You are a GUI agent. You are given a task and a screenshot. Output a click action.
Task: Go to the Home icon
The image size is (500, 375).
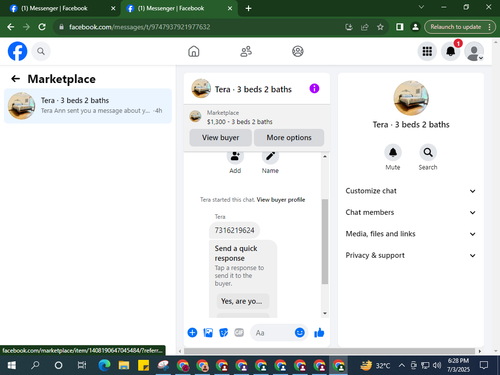coord(194,51)
